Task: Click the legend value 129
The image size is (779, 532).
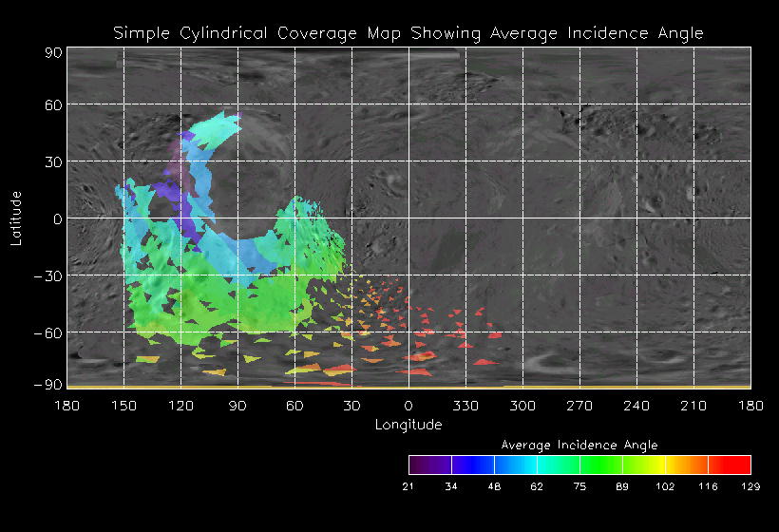Action: pos(750,486)
